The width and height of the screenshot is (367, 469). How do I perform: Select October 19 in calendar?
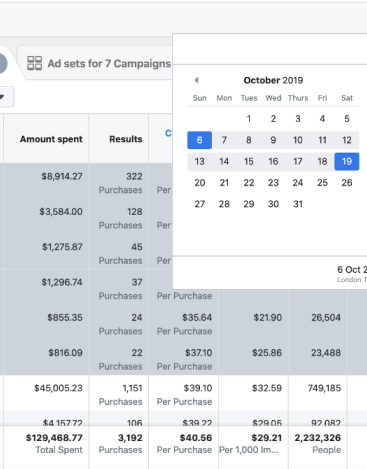click(347, 161)
